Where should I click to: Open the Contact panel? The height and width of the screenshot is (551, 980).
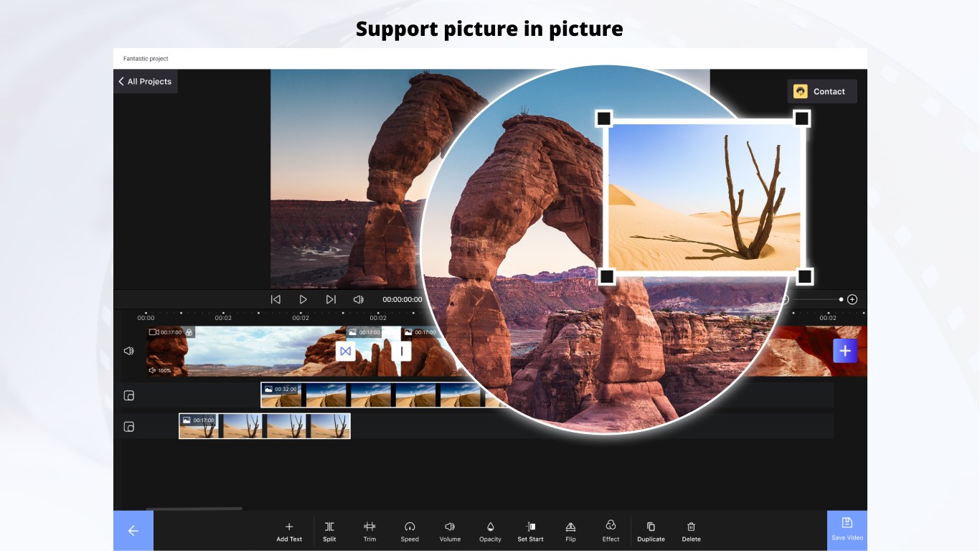pyautogui.click(x=822, y=91)
